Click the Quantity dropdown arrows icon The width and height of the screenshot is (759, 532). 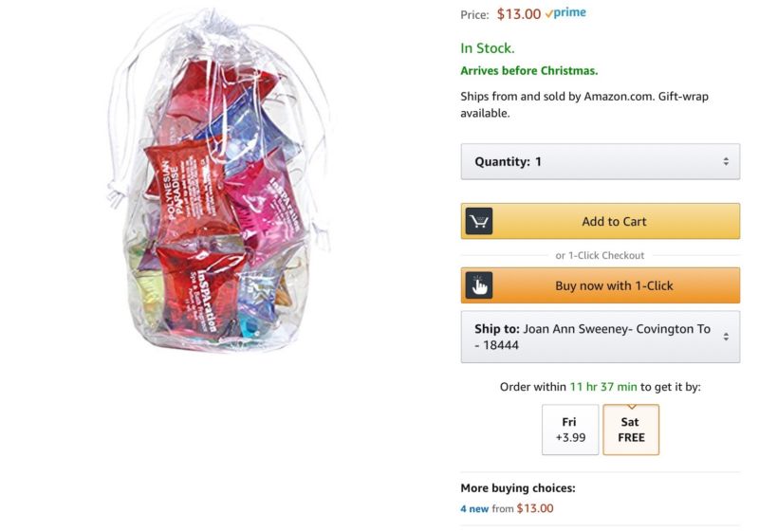[x=726, y=161]
